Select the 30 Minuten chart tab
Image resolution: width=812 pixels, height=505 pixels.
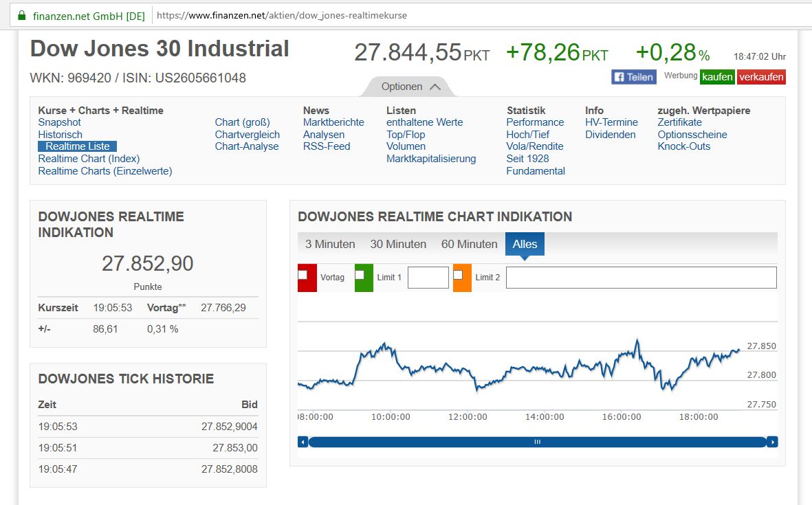[398, 244]
